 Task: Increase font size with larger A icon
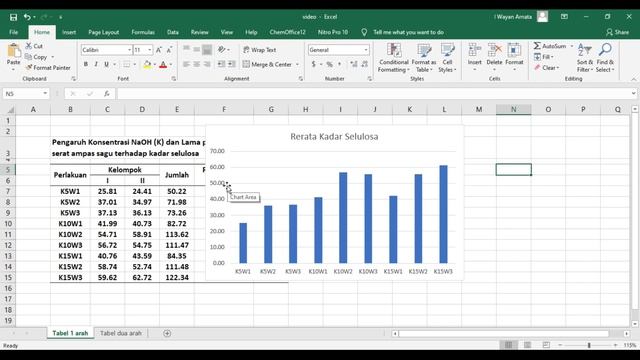159,50
